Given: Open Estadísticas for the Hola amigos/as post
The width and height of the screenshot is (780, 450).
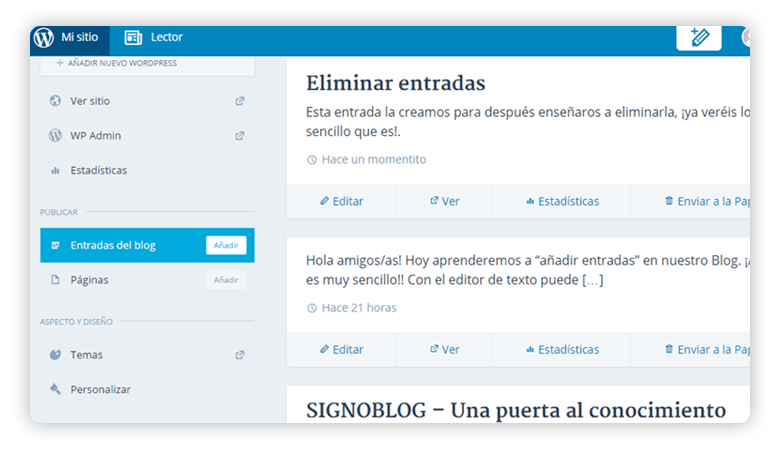Looking at the screenshot, I should [x=563, y=349].
